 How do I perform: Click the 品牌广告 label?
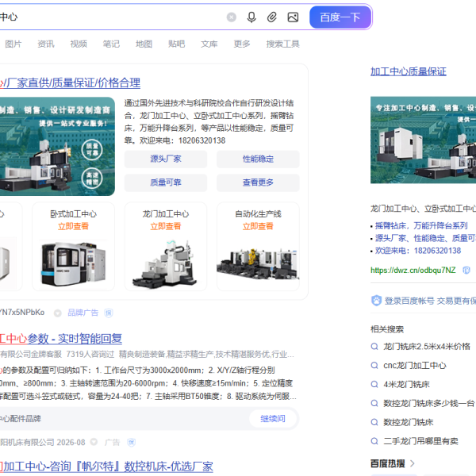click(x=83, y=313)
